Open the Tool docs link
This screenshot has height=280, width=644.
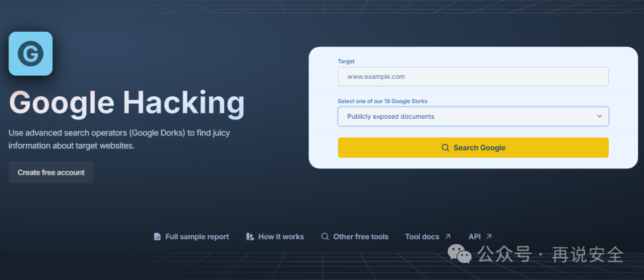tap(428, 237)
